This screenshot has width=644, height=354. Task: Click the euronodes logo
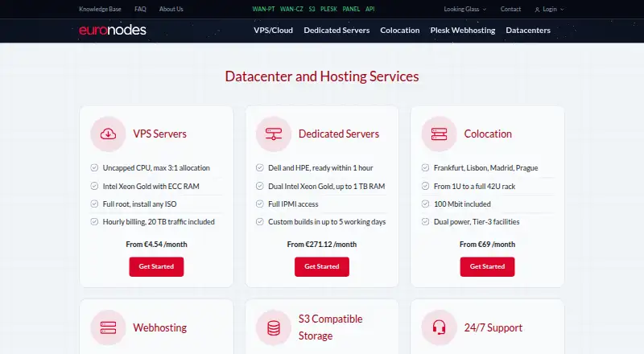[113, 30]
